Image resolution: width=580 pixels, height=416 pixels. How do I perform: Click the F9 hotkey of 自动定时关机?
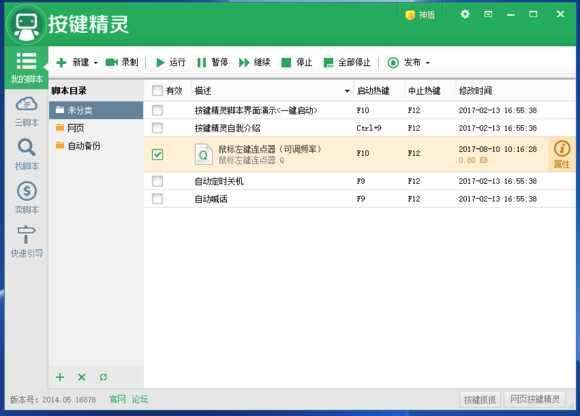[x=361, y=181]
